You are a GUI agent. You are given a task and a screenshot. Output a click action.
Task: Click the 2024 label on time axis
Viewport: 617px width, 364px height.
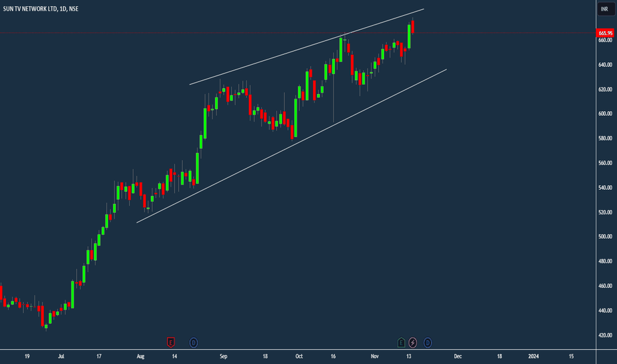click(x=533, y=356)
